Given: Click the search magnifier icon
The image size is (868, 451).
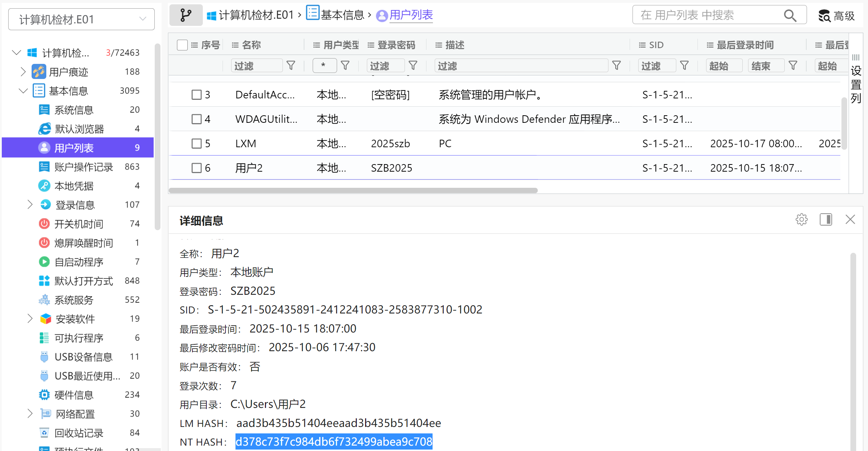Looking at the screenshot, I should [x=790, y=15].
